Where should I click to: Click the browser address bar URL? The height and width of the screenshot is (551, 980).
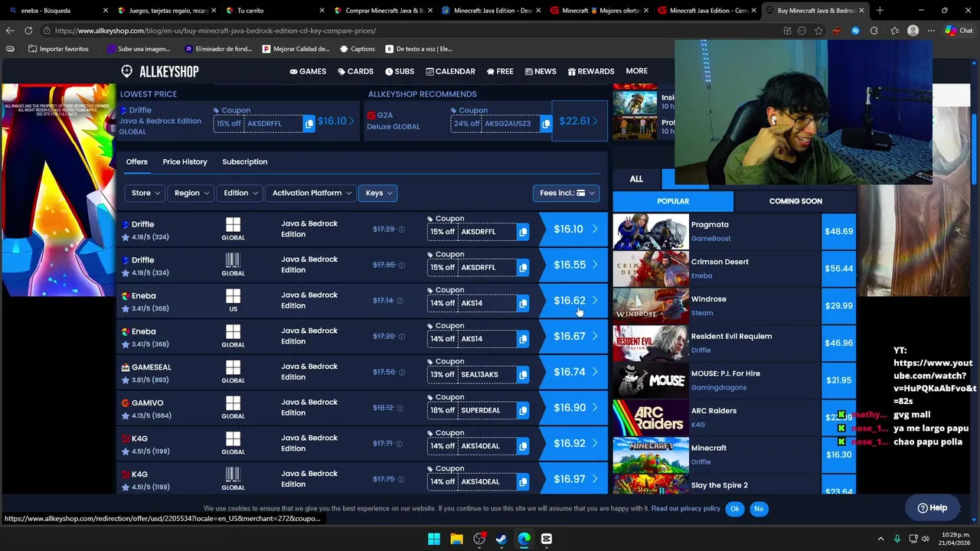click(x=215, y=31)
